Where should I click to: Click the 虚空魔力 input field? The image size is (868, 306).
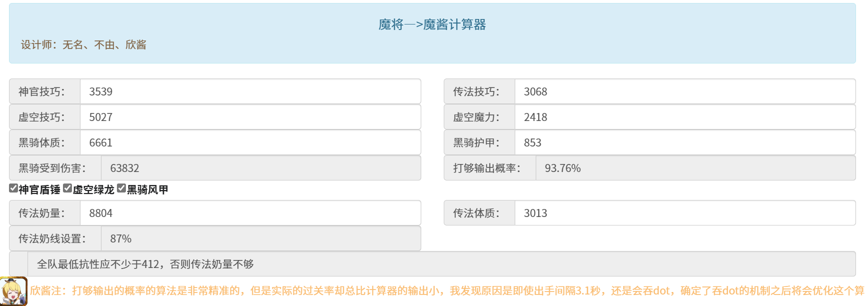pos(685,117)
